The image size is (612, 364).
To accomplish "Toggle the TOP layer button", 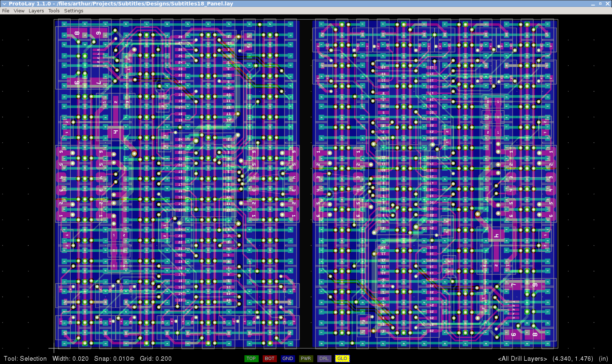I will click(x=251, y=359).
